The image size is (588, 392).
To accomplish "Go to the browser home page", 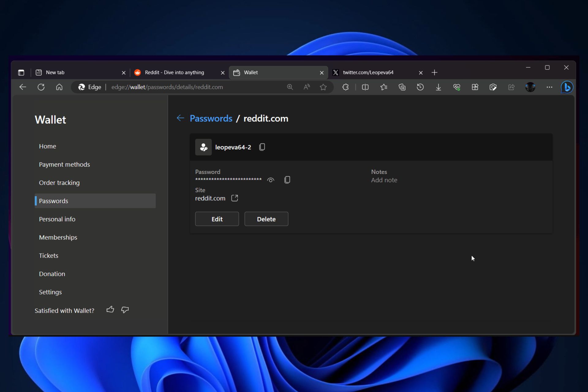I will 59,87.
